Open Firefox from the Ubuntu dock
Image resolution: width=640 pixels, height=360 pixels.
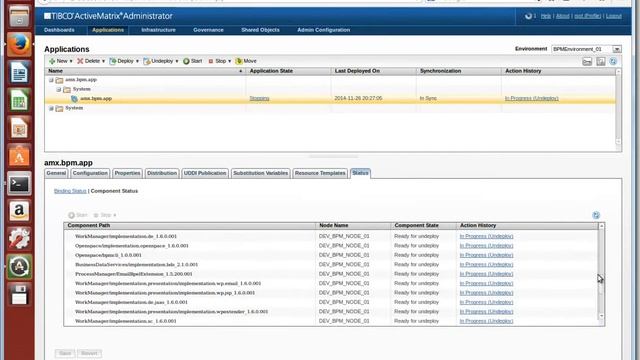point(19,44)
